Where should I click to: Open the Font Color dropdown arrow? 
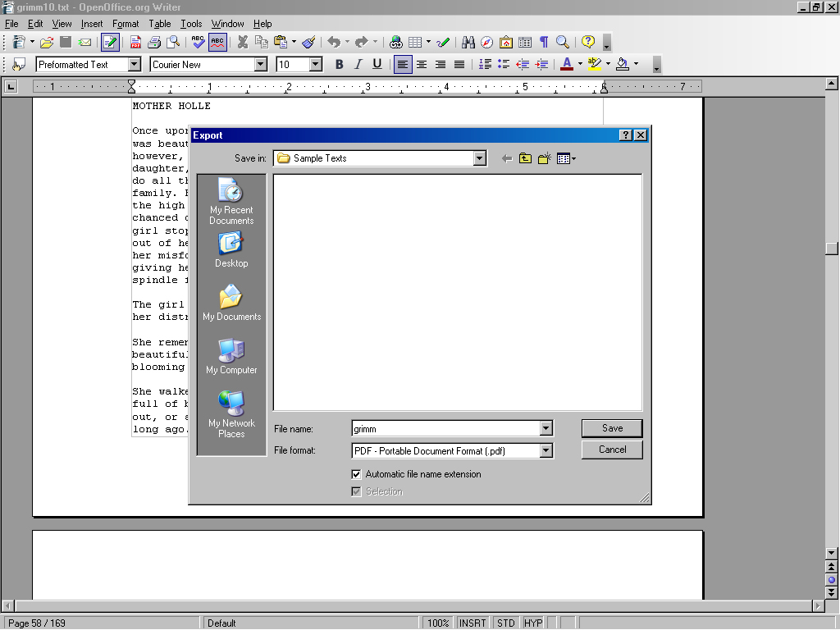coord(580,65)
